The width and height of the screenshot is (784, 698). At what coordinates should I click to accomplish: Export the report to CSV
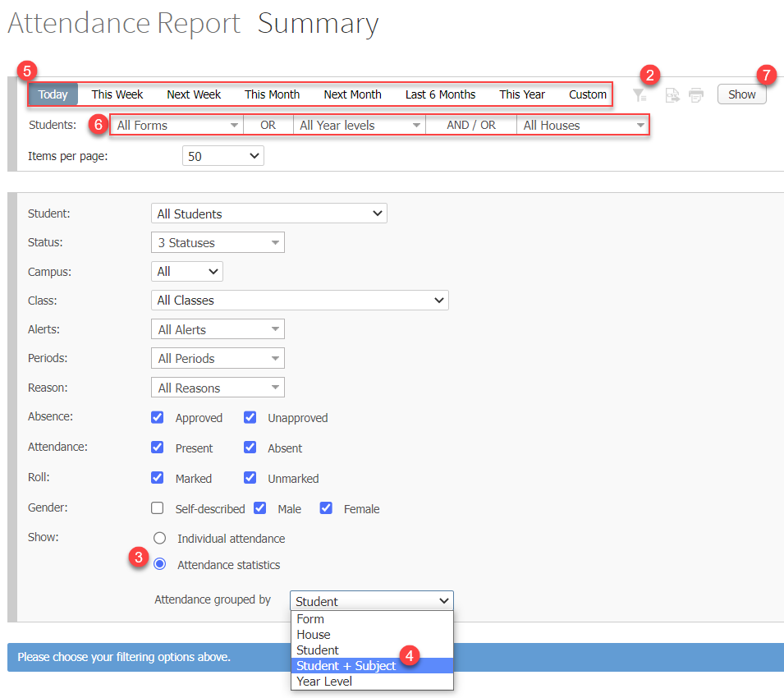(x=672, y=95)
